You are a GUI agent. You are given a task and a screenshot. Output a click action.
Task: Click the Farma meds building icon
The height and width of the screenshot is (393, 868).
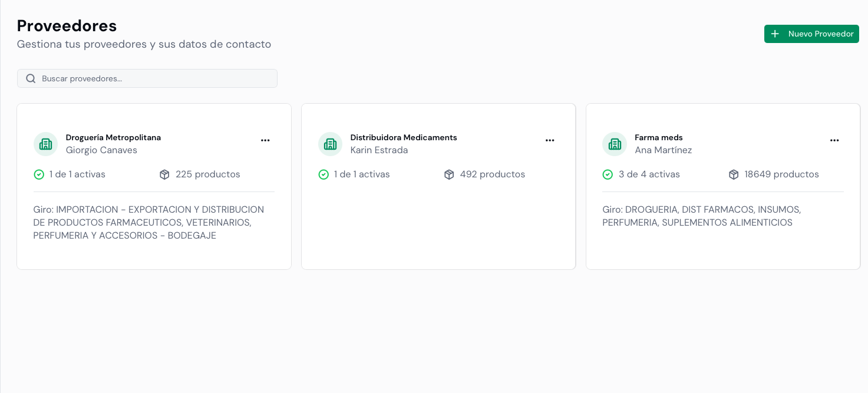(615, 144)
